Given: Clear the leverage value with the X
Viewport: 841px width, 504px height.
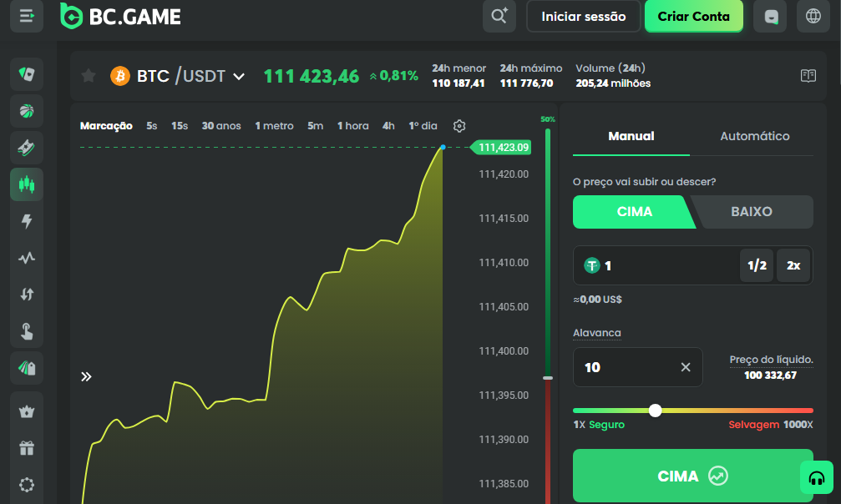Looking at the screenshot, I should (685, 366).
